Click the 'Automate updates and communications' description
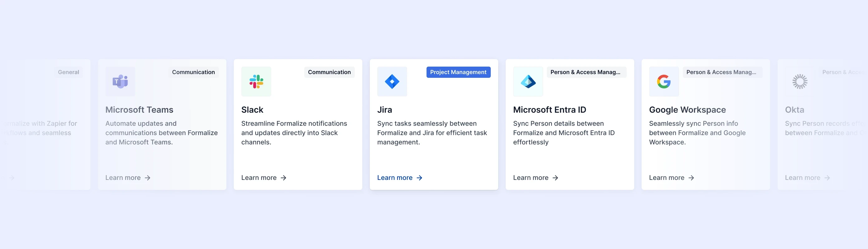868x249 pixels. click(162, 133)
